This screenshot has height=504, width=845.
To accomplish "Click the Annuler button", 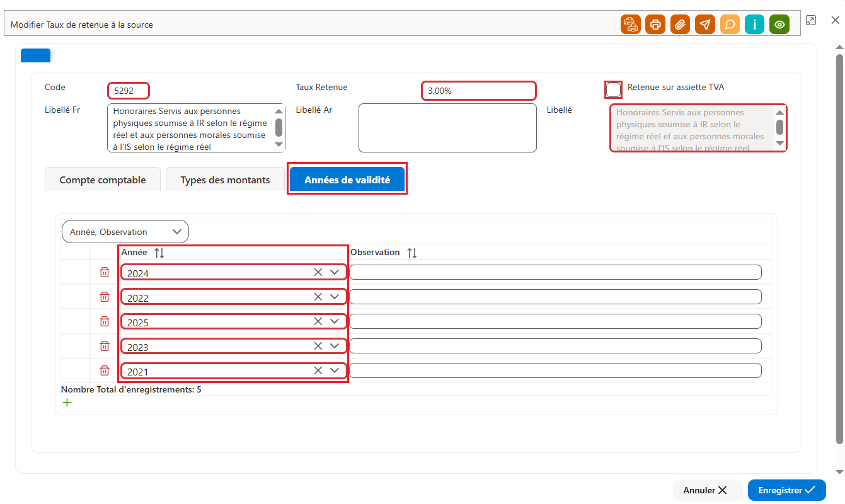I will (x=705, y=490).
